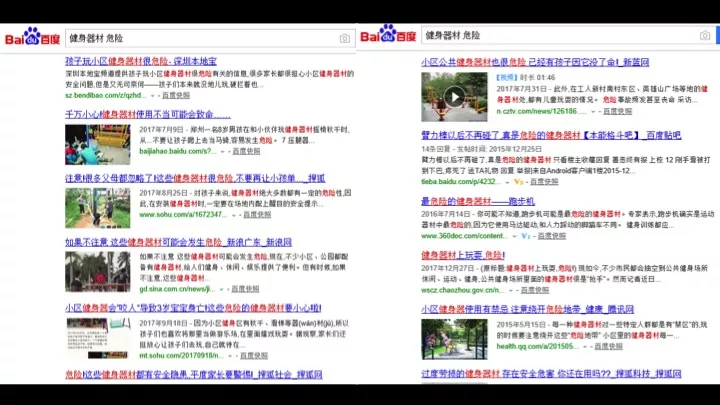Open image search camera icon in right search box
Image resolution: width=720 pixels, height=405 pixels.
pos(704,35)
